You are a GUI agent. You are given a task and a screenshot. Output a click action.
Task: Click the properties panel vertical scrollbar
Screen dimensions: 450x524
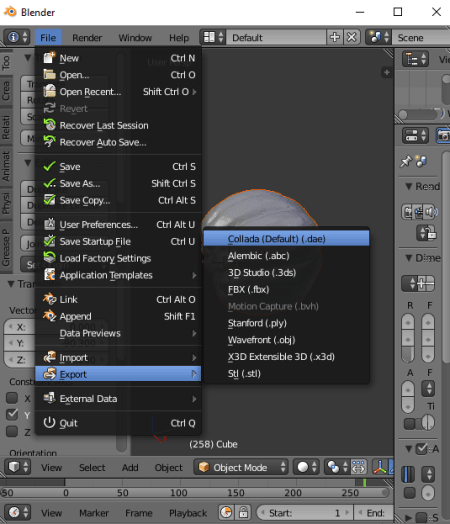point(445,257)
